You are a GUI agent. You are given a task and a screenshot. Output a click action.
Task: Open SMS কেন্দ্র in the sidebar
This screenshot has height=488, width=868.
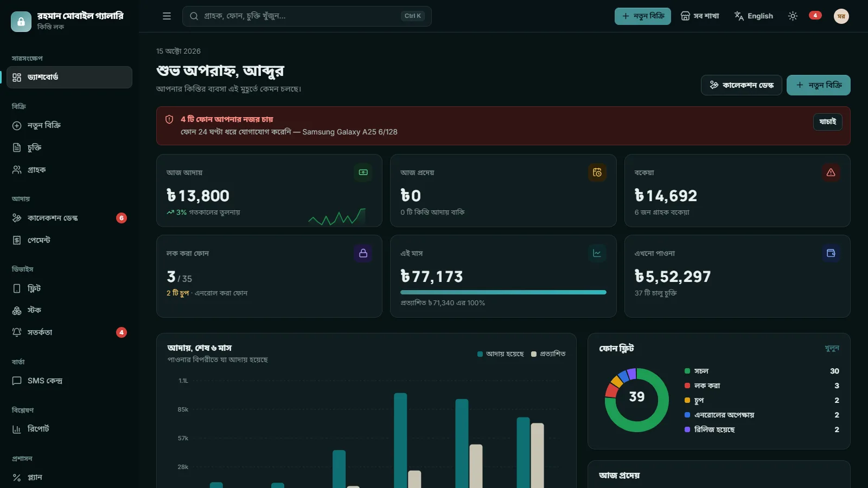(69, 381)
